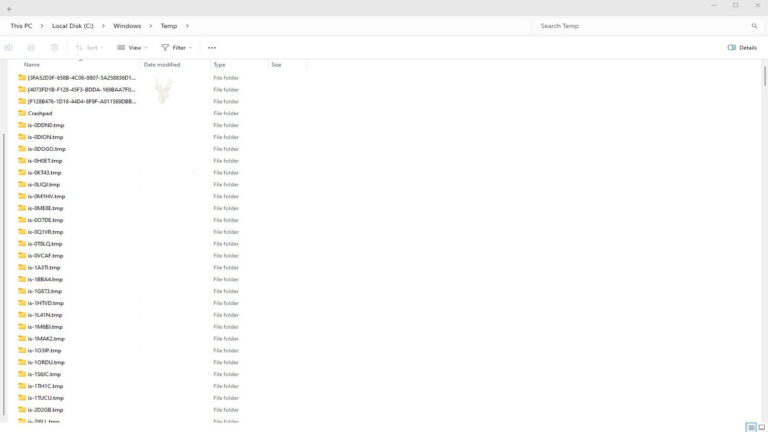Click the folder icon of is-0Q1VR.tmp
768x432 pixels.
coord(22,232)
